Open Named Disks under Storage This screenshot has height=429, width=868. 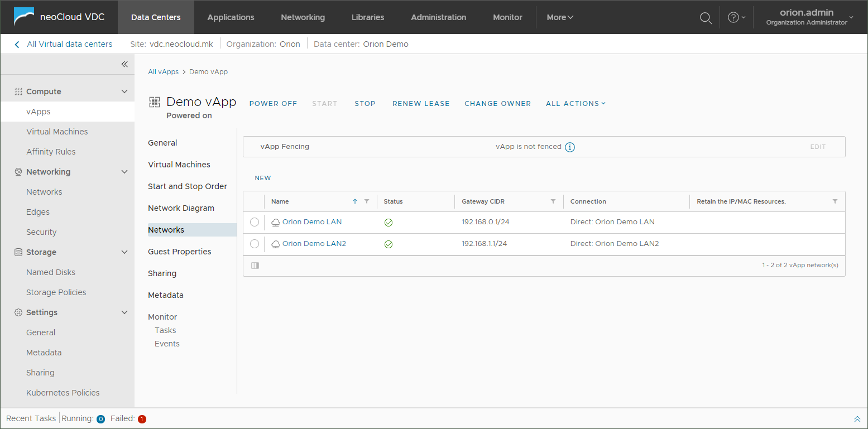tap(51, 272)
